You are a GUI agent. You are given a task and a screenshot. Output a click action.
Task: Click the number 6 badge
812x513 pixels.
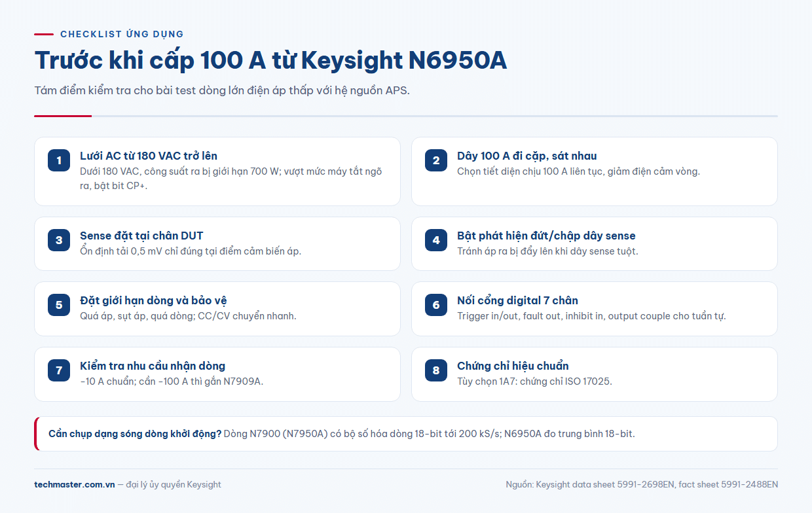point(436,305)
